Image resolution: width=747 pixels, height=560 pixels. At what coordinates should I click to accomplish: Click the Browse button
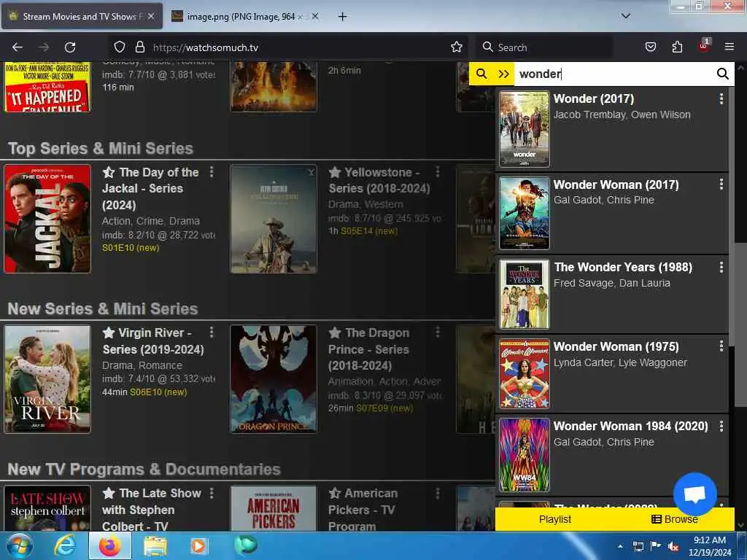(x=675, y=519)
